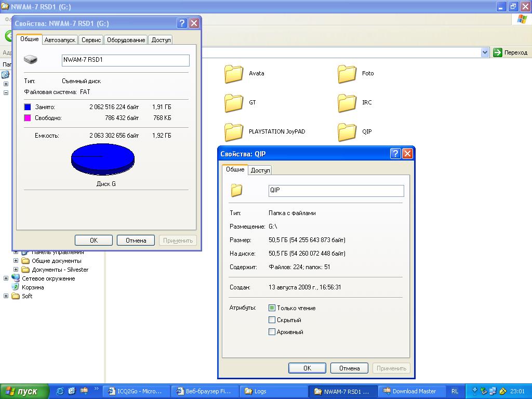Viewport: 532px width, 399px height.
Task: Launch Internet Explorer from quick launch
Action: (x=60, y=391)
